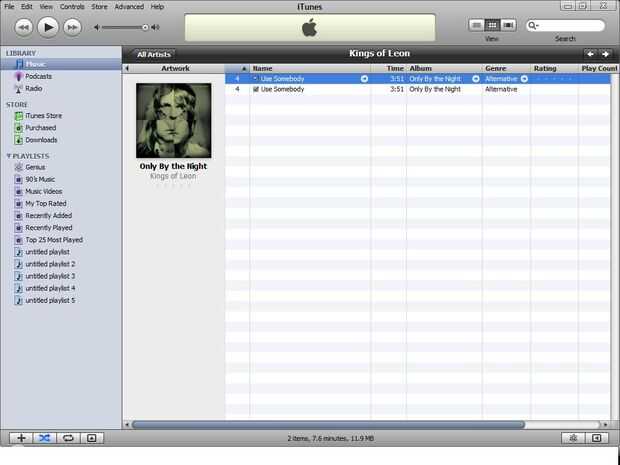This screenshot has width=620, height=465.
Task: Open the Advanced menu
Action: [x=129, y=7]
